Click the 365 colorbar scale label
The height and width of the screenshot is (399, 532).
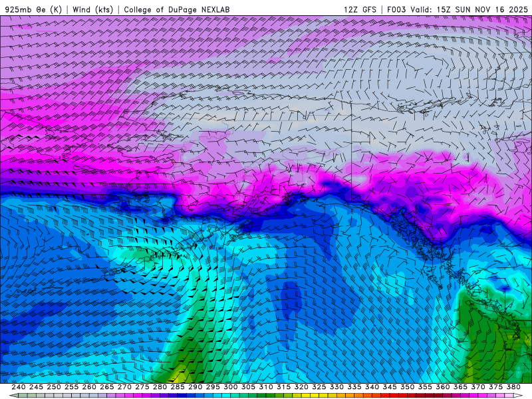(460, 387)
